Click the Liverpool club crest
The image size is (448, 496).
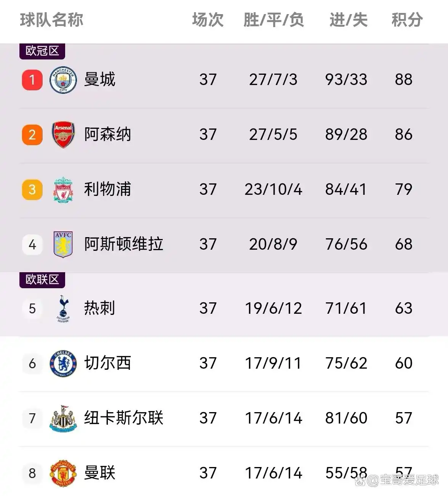pyautogui.click(x=63, y=189)
